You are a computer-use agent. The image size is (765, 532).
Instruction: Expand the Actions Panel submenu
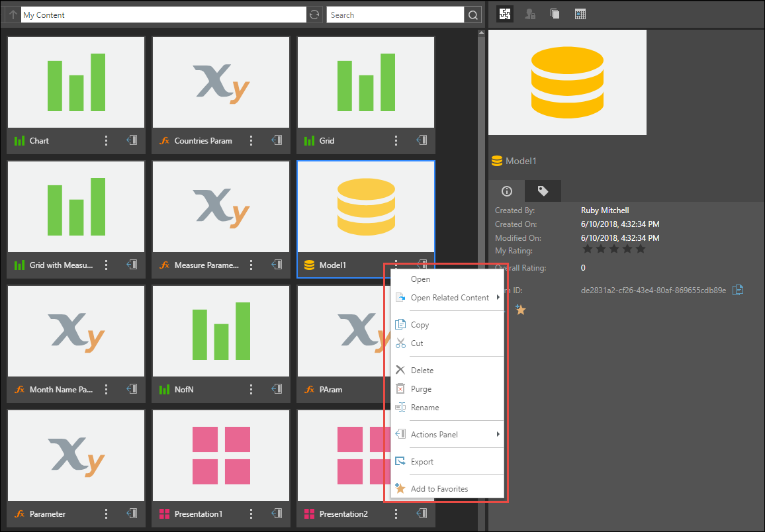click(434, 435)
